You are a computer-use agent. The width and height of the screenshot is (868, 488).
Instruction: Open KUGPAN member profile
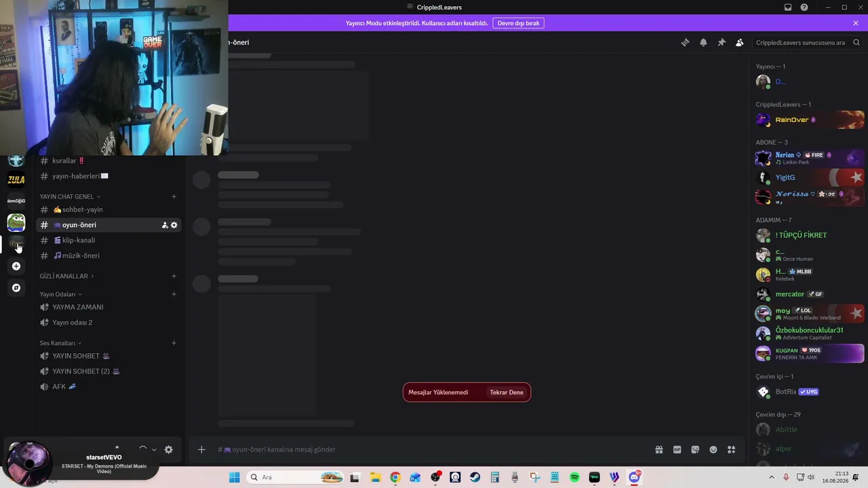click(810, 353)
